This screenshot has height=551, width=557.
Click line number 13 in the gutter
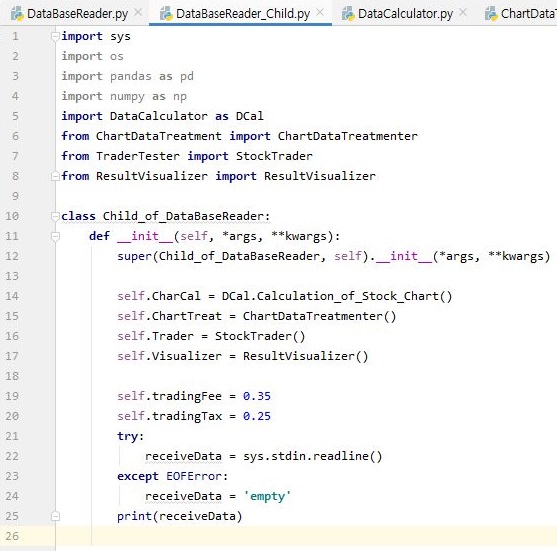(12, 276)
